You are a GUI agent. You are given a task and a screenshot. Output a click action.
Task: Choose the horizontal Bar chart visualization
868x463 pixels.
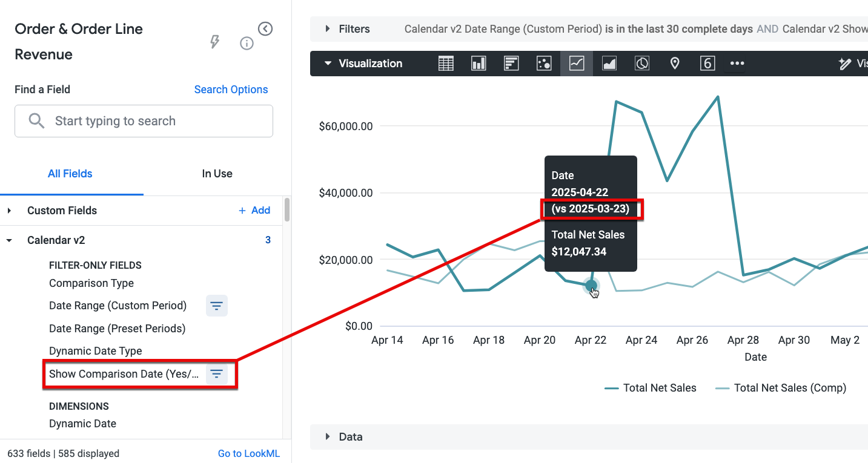pos(511,64)
